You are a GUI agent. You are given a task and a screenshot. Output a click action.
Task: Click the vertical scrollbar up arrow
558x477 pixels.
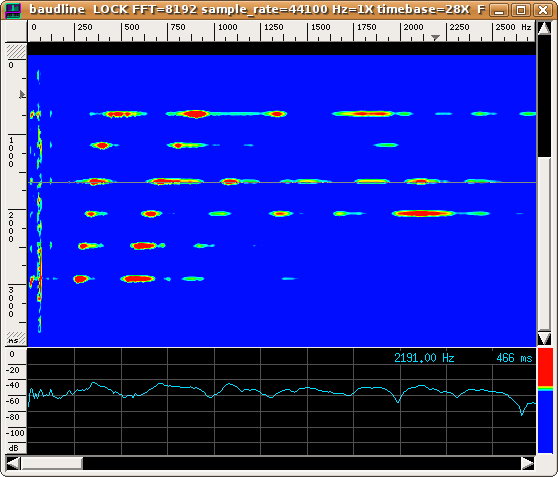(544, 28)
